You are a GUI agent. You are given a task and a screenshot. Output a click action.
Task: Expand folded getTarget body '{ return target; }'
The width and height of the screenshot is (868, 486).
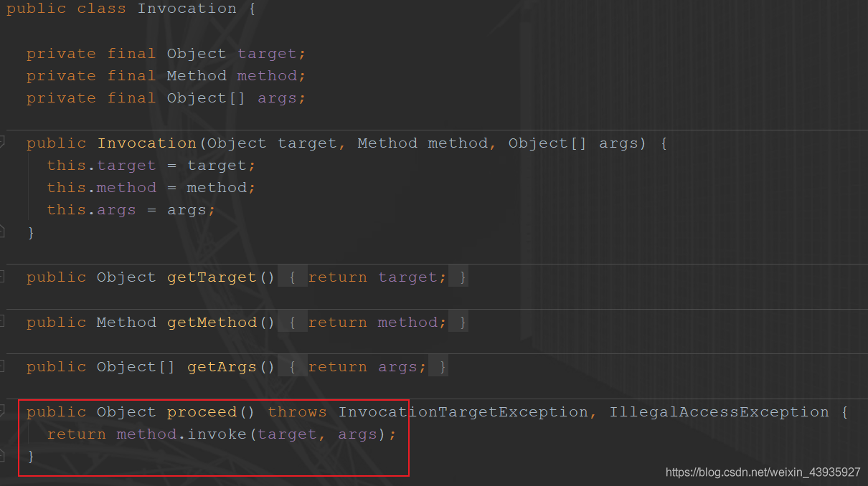pyautogui.click(x=378, y=277)
